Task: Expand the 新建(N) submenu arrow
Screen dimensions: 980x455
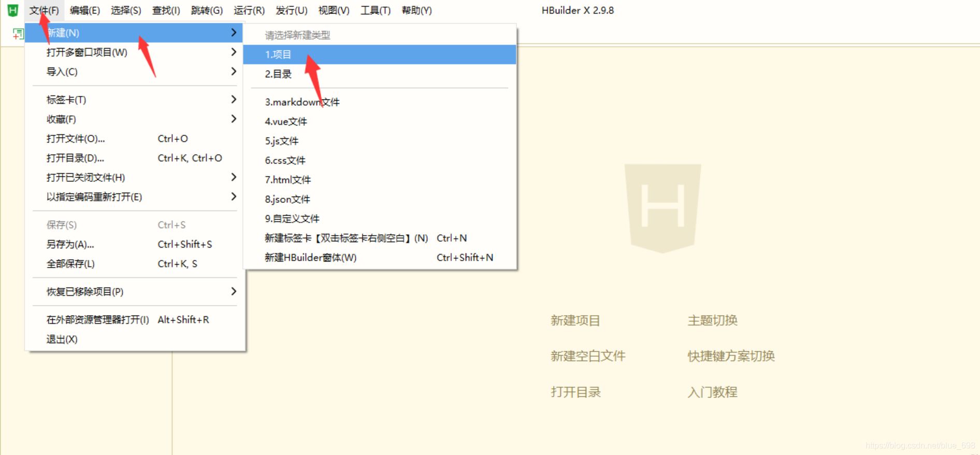Action: coord(234,33)
